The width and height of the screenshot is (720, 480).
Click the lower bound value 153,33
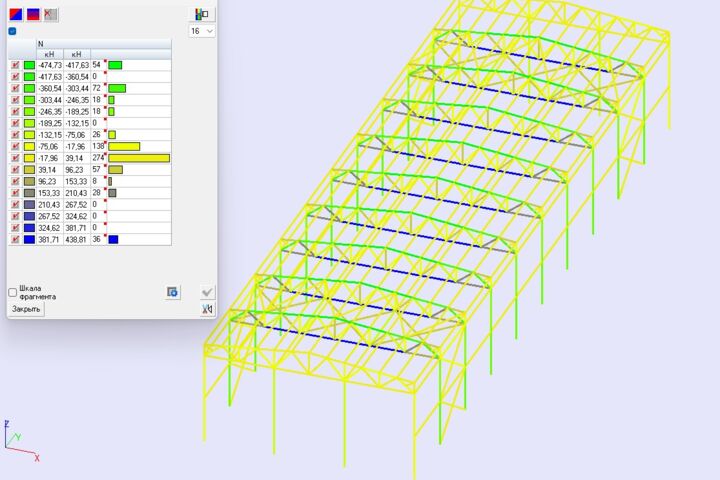pos(49,193)
